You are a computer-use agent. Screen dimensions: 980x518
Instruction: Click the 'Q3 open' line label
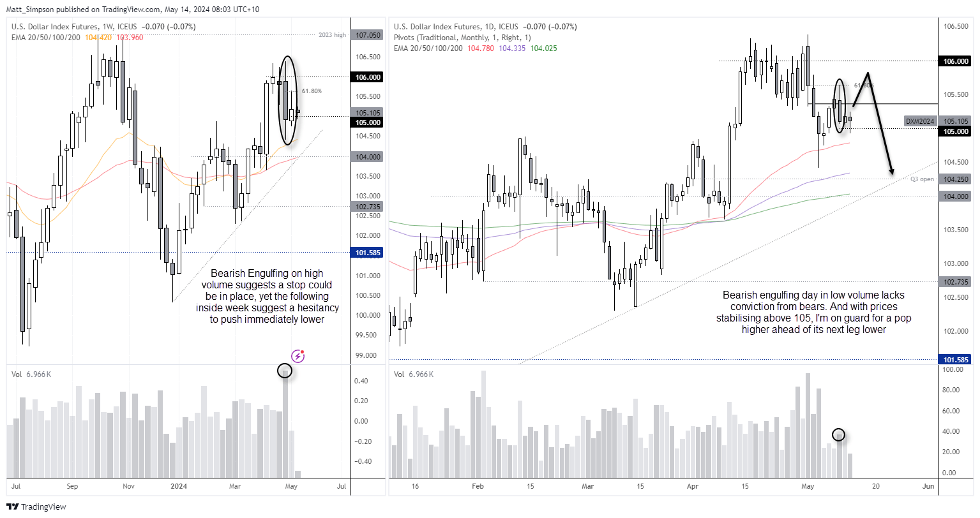coord(923,179)
